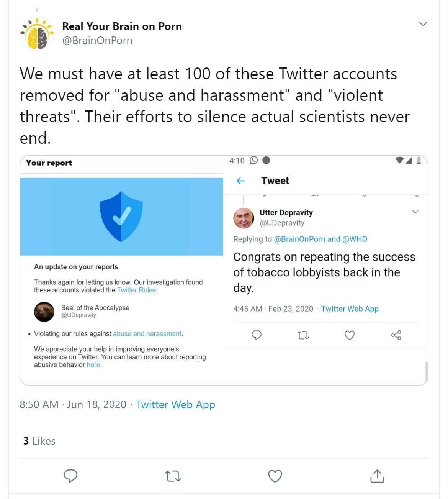
Task: Retweet the Real Your Brain tweet
Action: coord(173,476)
